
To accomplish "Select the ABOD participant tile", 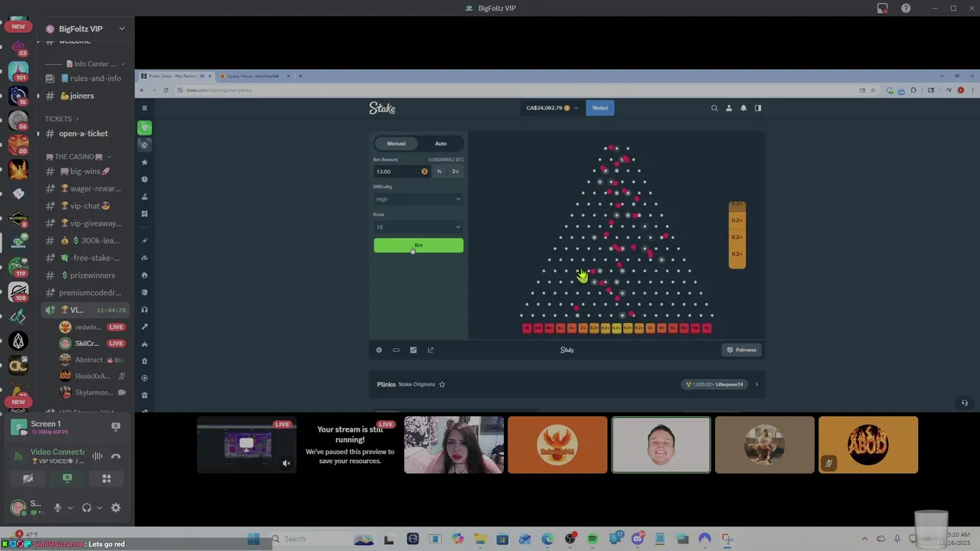I will click(x=868, y=445).
